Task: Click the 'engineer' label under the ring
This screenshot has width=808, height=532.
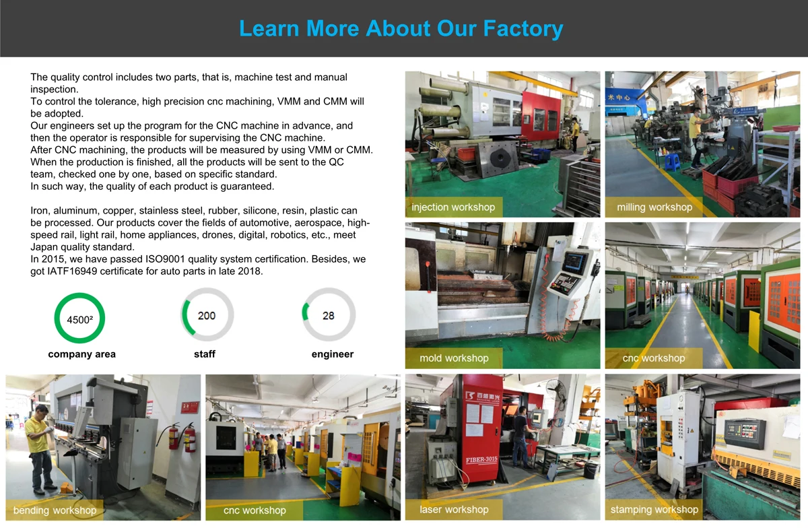Action: 332,354
